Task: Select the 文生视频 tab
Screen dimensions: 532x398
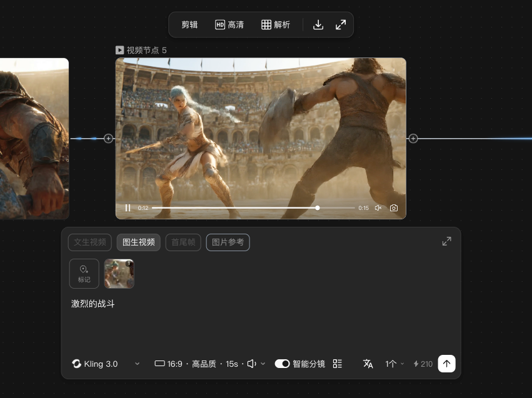Action: click(x=89, y=242)
